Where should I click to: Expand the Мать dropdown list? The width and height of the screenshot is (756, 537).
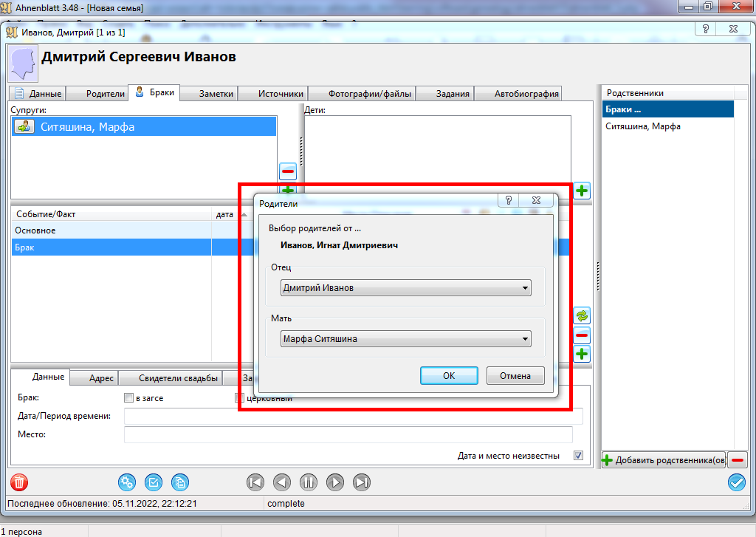pyautogui.click(x=405, y=339)
